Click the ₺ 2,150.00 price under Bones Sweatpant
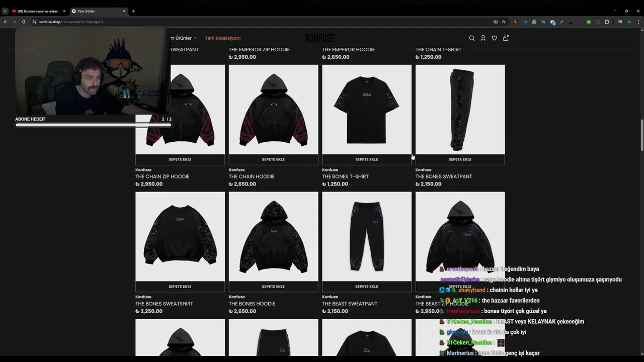 pos(428,184)
